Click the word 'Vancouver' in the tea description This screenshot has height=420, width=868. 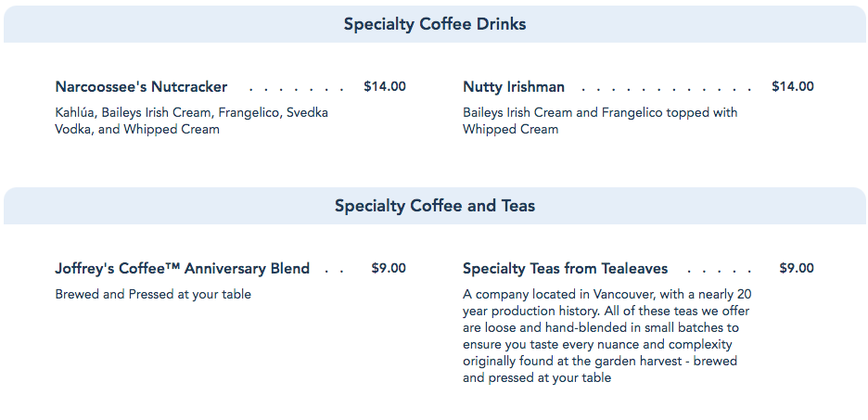[x=623, y=295]
